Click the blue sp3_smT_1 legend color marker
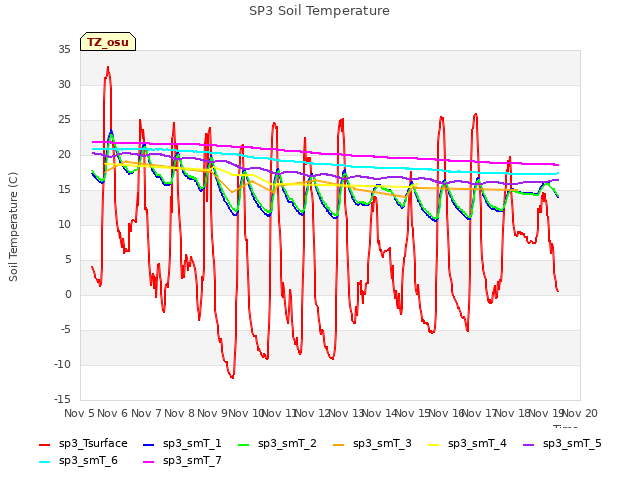 click(x=149, y=444)
